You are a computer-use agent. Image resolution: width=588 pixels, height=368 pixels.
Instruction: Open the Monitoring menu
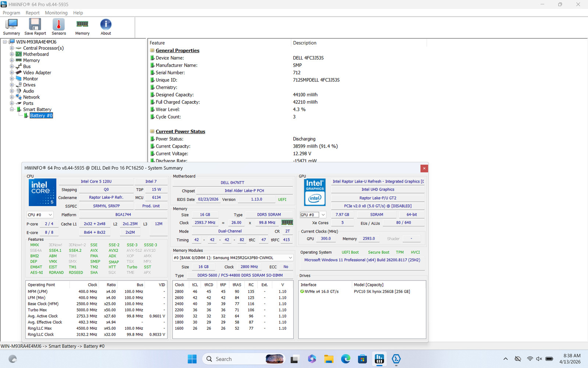click(x=56, y=13)
